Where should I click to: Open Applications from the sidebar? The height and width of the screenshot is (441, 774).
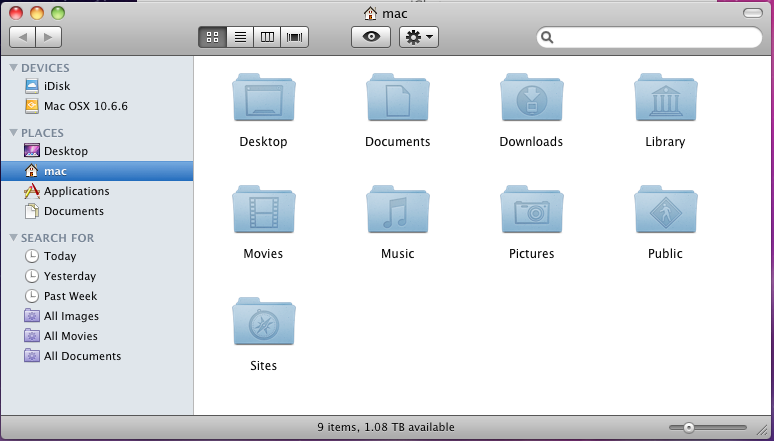click(97, 191)
